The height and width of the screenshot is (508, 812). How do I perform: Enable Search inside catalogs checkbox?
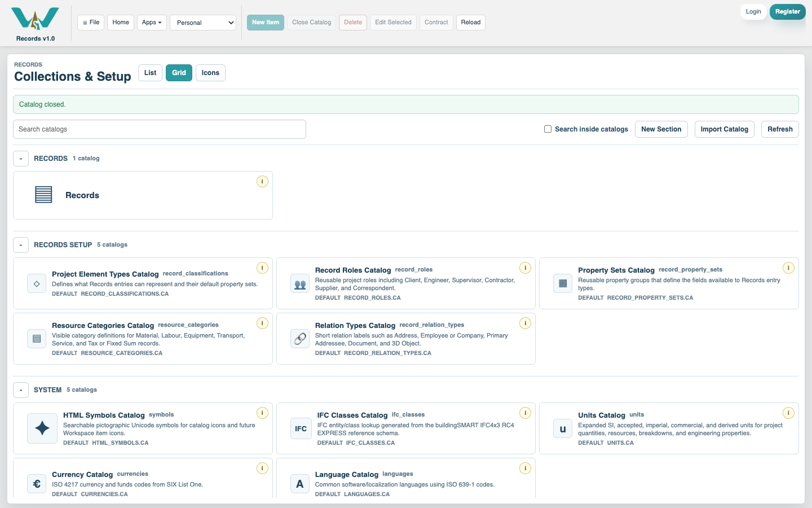pos(548,129)
